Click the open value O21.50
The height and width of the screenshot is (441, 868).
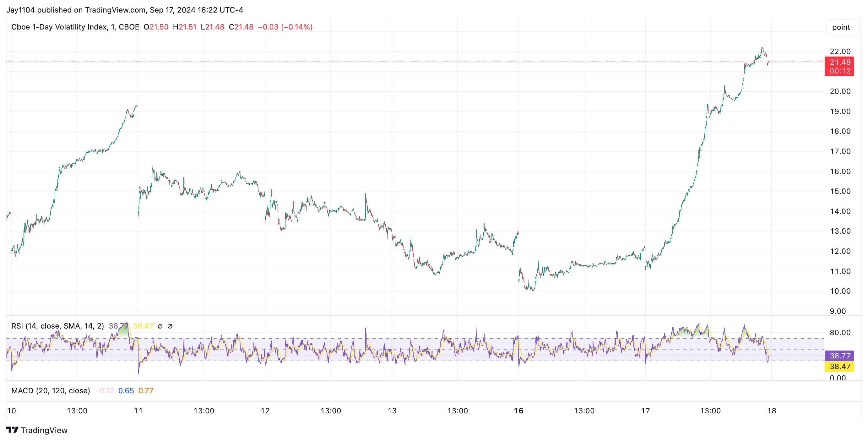[x=156, y=27]
